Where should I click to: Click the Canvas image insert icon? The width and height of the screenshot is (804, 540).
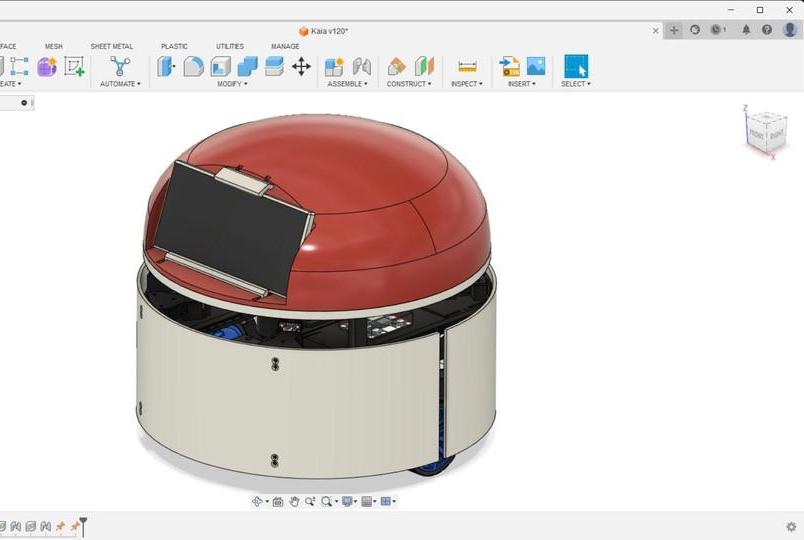(x=536, y=66)
